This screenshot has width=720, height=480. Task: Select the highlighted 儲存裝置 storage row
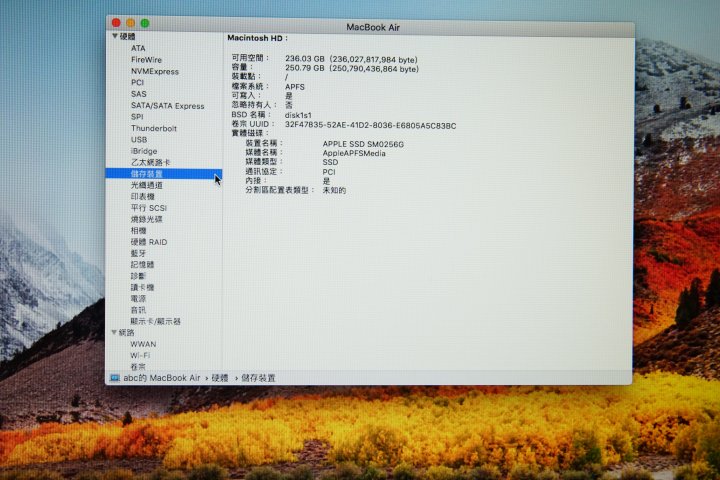(163, 174)
